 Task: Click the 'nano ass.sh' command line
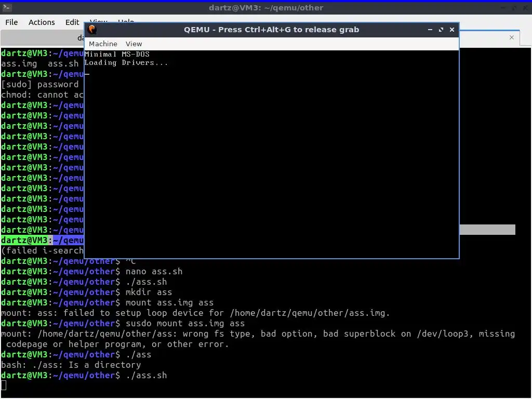[91, 271]
